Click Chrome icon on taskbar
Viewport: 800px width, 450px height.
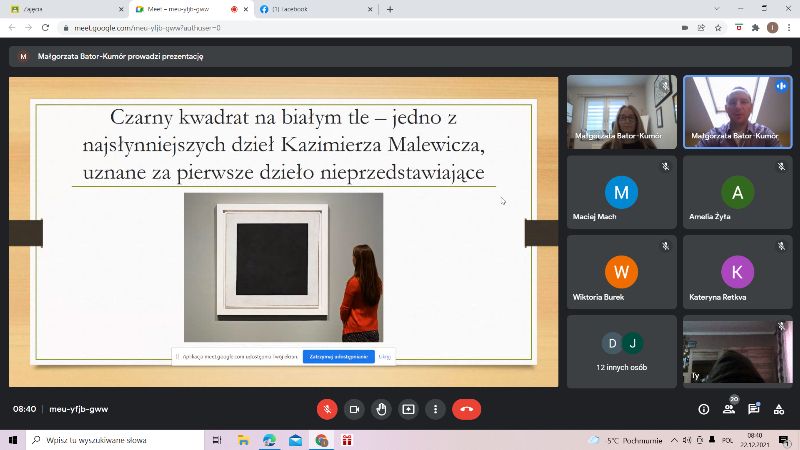coord(321,440)
